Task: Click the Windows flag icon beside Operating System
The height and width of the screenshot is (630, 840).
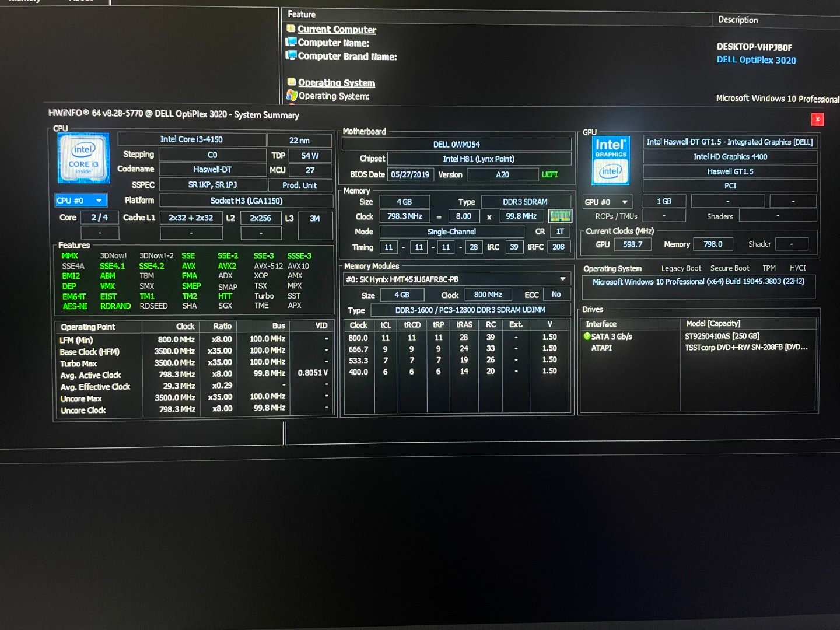Action: pos(292,95)
